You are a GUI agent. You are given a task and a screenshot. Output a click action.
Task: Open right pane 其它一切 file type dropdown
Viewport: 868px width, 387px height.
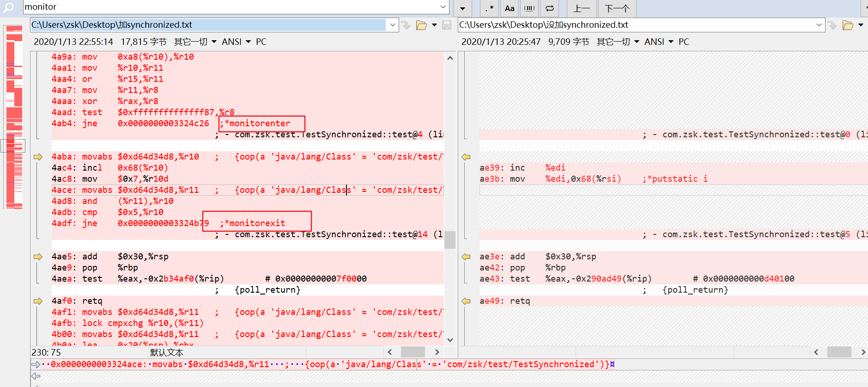[618, 42]
